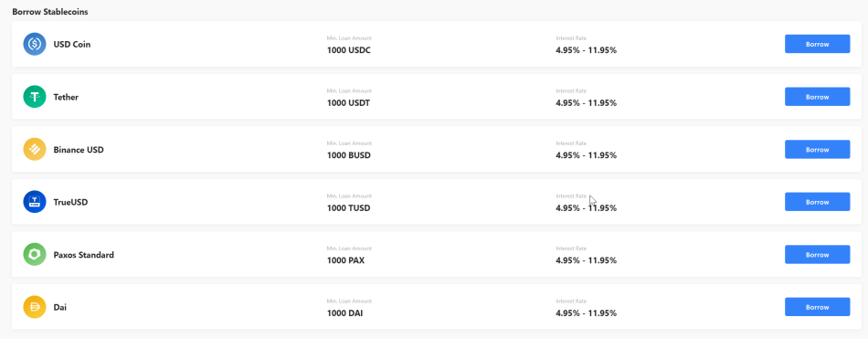Screen dimensions: 868x339
Task: Click the green Tether logo icon
Action: [35, 96]
